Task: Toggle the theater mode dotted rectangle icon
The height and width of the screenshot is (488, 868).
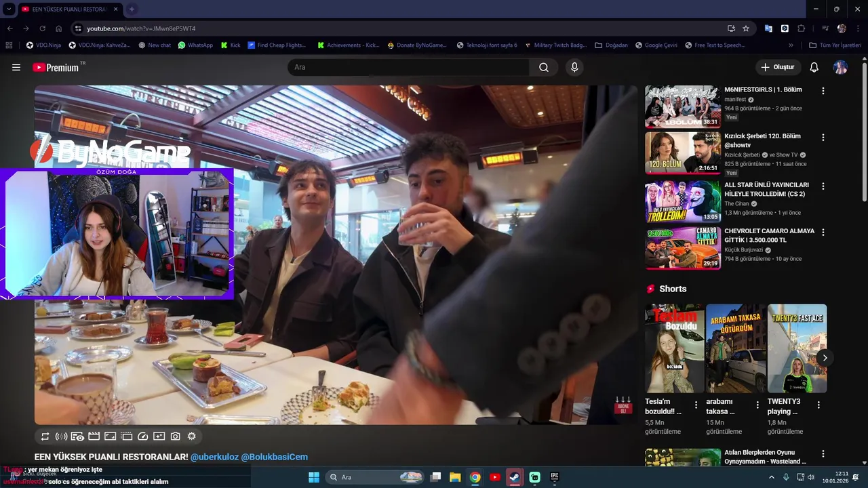Action: coord(126,436)
